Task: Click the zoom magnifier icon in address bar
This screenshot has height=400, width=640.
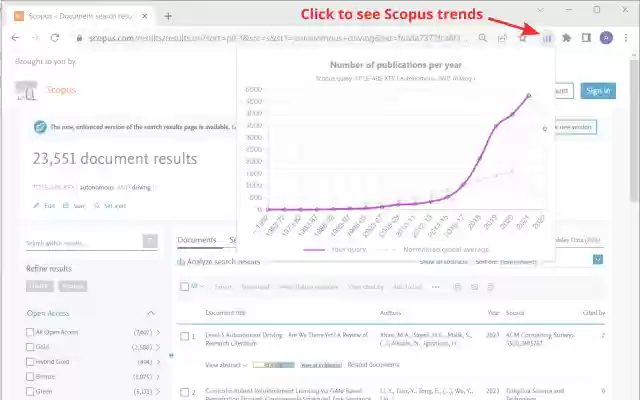Action: tap(482, 38)
